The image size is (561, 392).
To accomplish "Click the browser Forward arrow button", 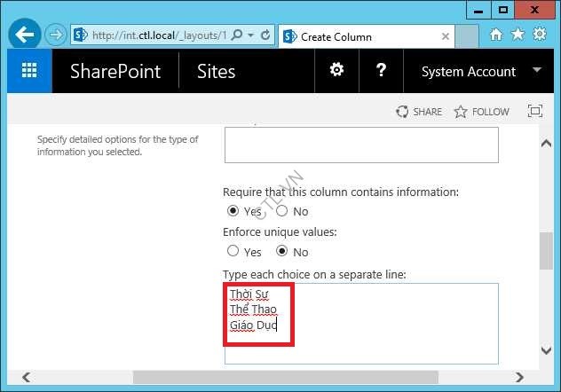I will click(56, 35).
